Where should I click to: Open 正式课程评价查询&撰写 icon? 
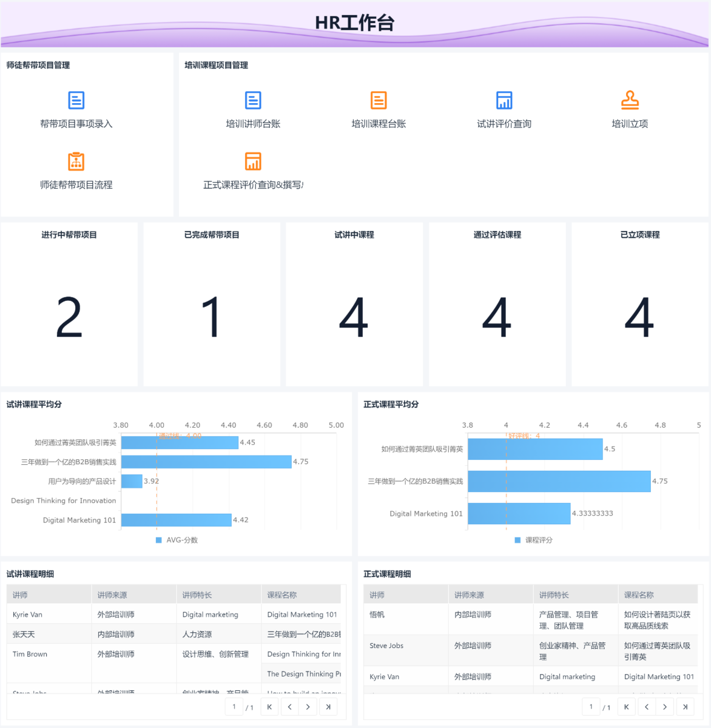tap(253, 161)
